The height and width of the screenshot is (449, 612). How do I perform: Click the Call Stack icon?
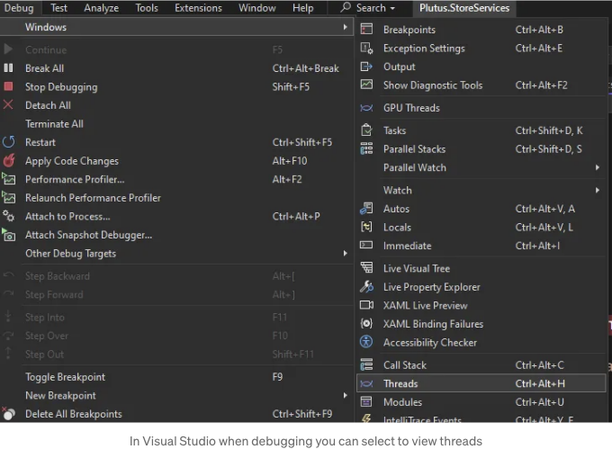coord(366,365)
